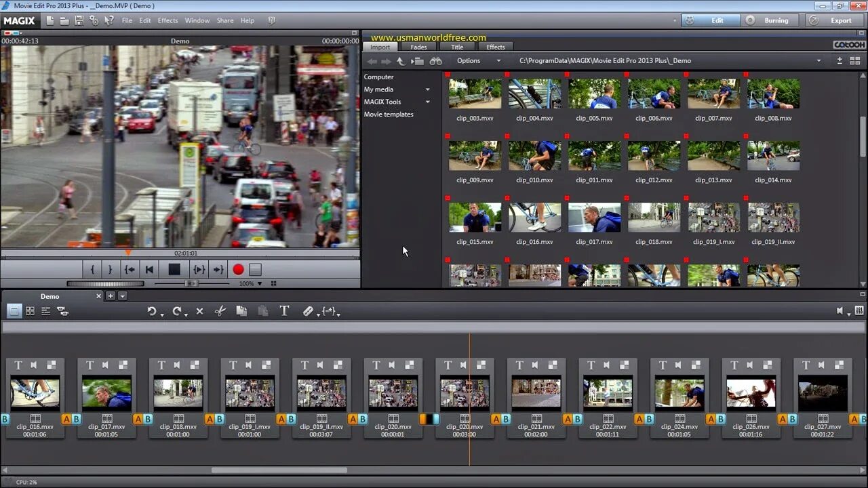868x488 pixels.
Task: Mute audio on clip_016.mxv
Action: tap(33, 365)
